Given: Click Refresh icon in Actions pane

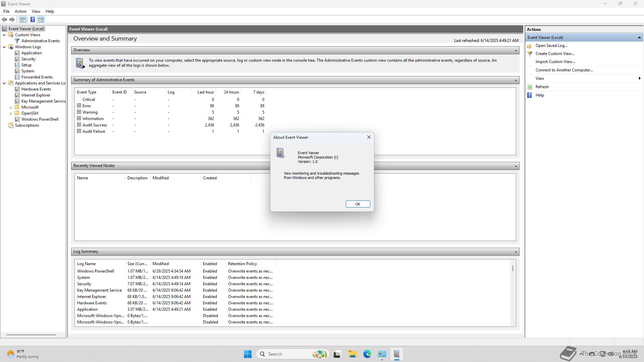Looking at the screenshot, I should [x=530, y=87].
